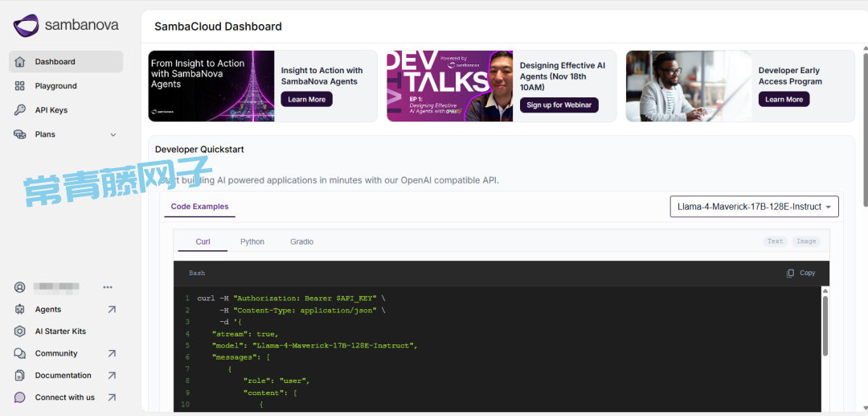
Task: Open the Agents robot icon
Action: tap(20, 310)
